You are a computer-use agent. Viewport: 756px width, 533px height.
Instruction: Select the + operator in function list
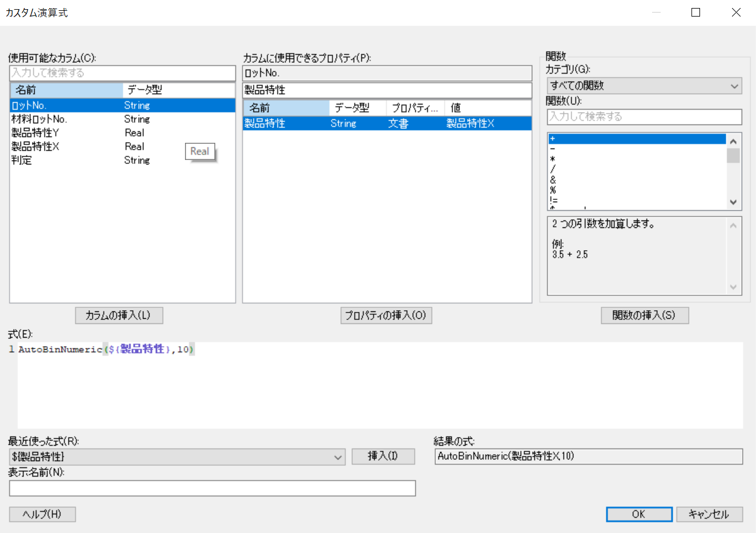637,139
